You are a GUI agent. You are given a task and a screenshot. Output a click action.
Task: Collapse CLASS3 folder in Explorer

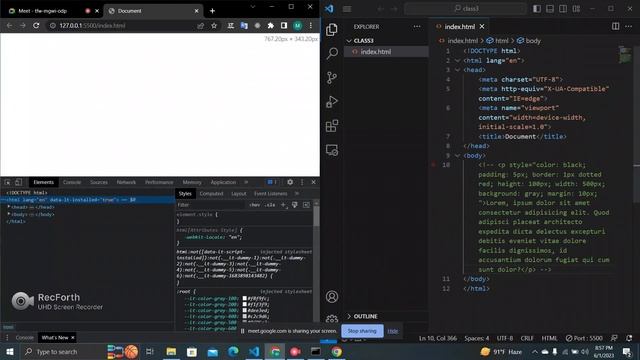(x=349, y=41)
